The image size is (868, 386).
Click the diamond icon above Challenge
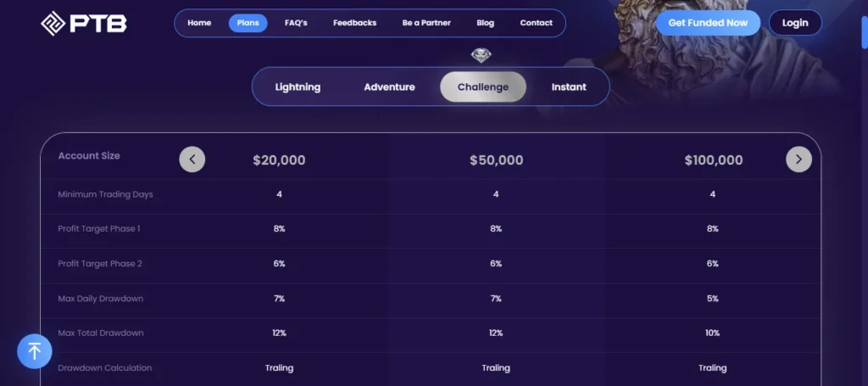point(481,56)
